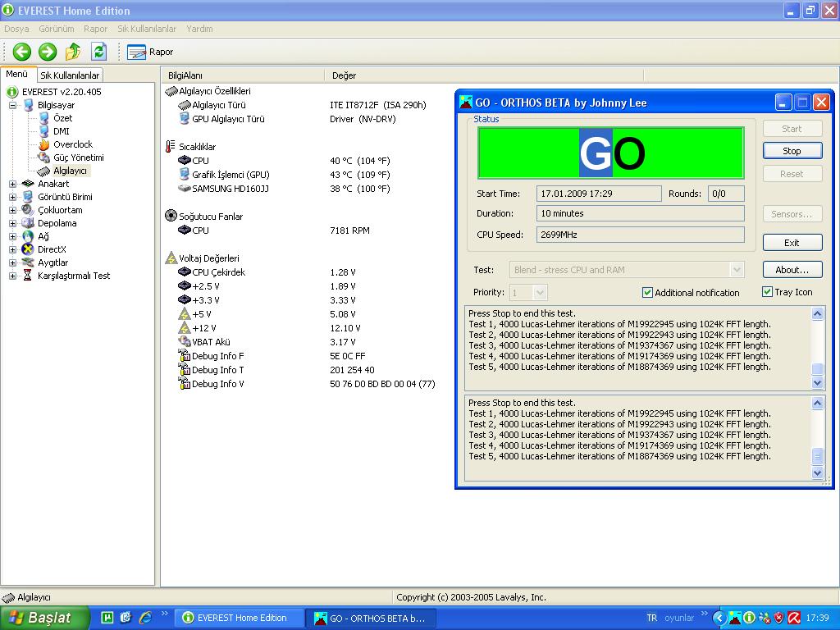
Task: Expand the Karşılaştırmalı Test tree node
Action: point(12,276)
